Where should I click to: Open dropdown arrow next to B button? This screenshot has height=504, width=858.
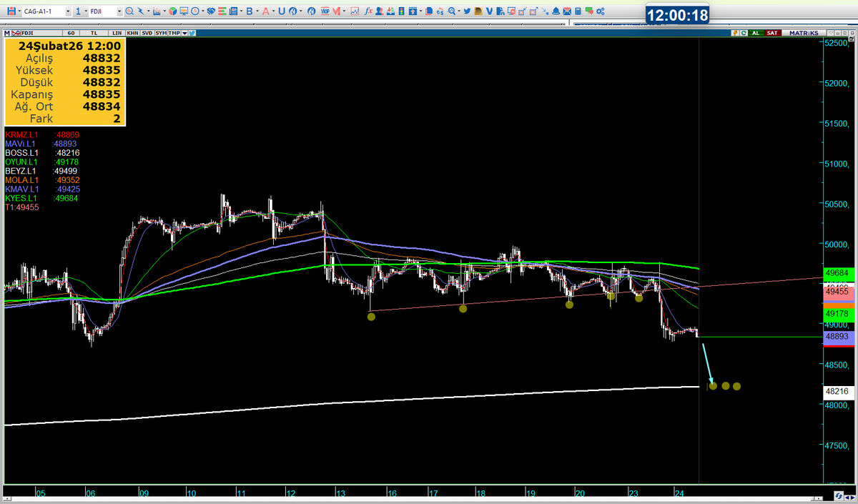pos(257,11)
